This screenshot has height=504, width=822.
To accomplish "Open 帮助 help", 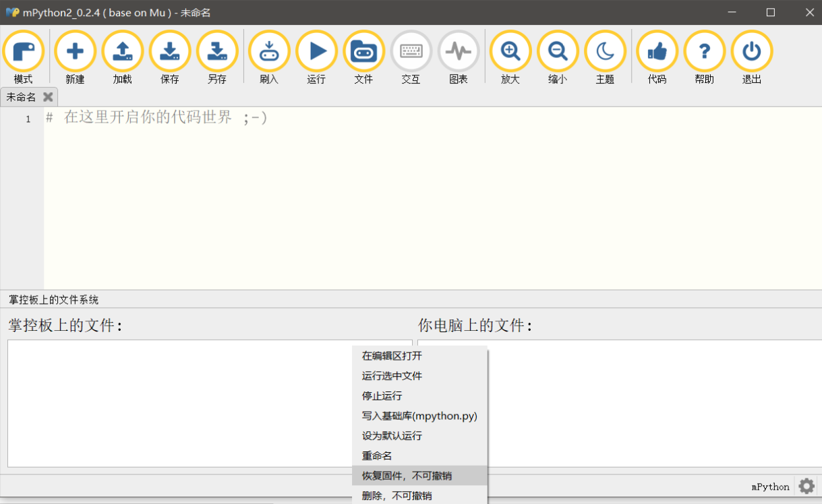I will pyautogui.click(x=704, y=57).
